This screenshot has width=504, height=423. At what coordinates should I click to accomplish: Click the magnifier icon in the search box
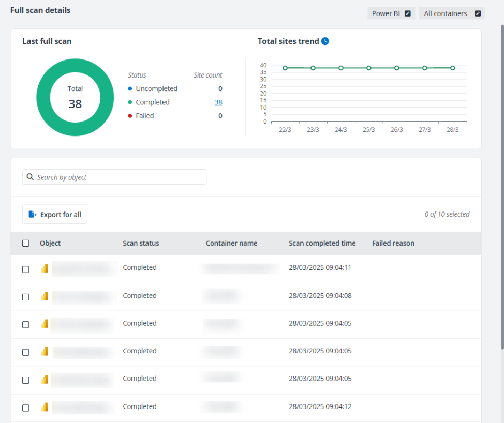(x=30, y=177)
